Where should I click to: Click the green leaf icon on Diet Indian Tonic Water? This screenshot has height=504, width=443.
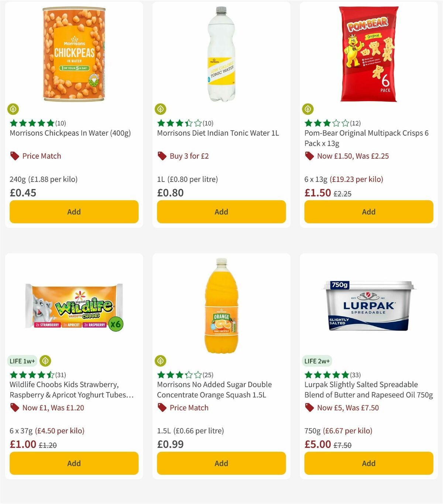(160, 109)
